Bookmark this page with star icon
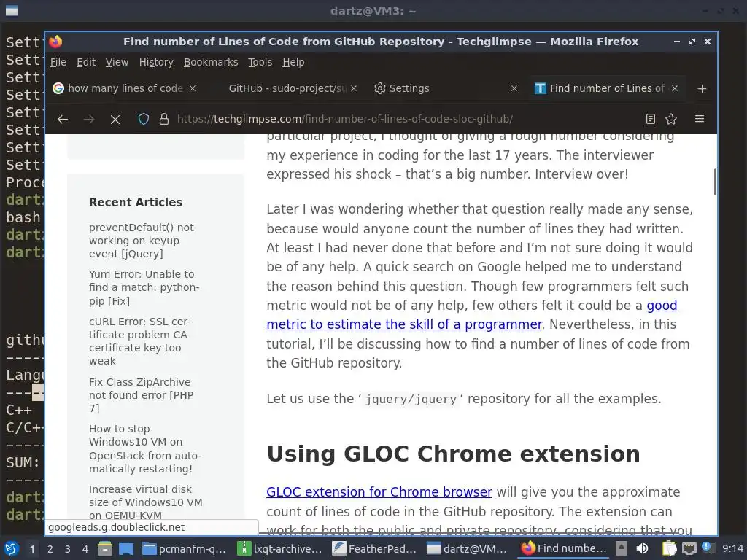Screen dimensions: 747x560 (671, 119)
